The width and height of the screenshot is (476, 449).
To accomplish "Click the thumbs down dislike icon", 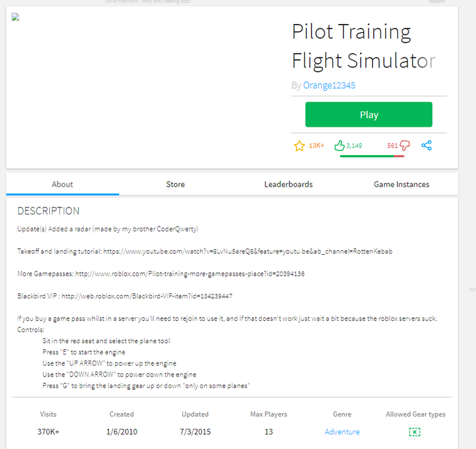I will pos(405,146).
